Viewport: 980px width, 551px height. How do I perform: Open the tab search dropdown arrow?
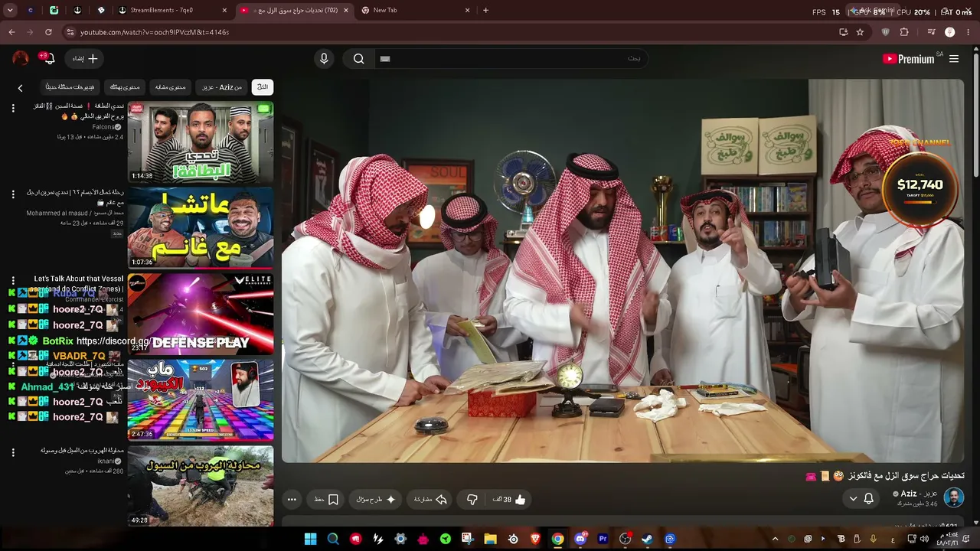(x=11, y=11)
